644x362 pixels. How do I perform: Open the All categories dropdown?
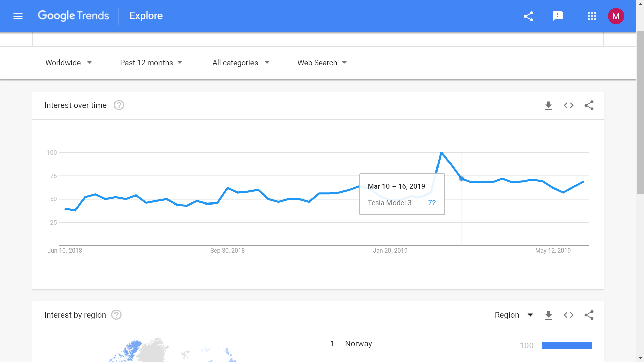(x=241, y=63)
